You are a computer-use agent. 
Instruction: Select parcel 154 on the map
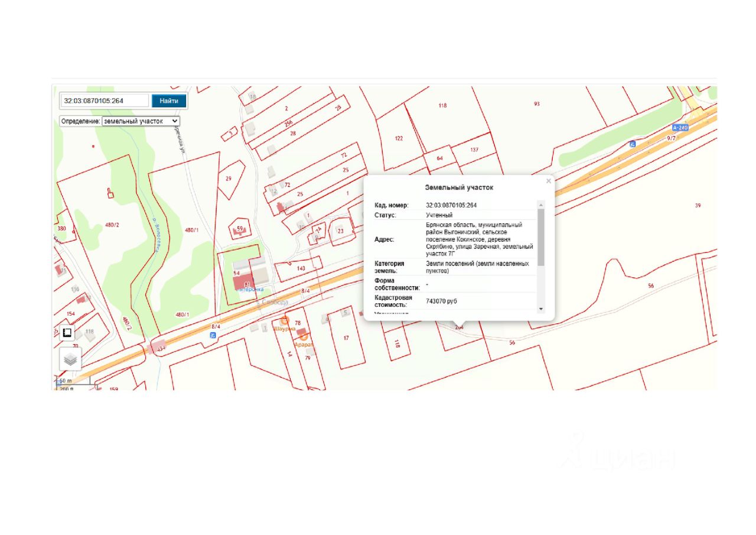point(71,314)
